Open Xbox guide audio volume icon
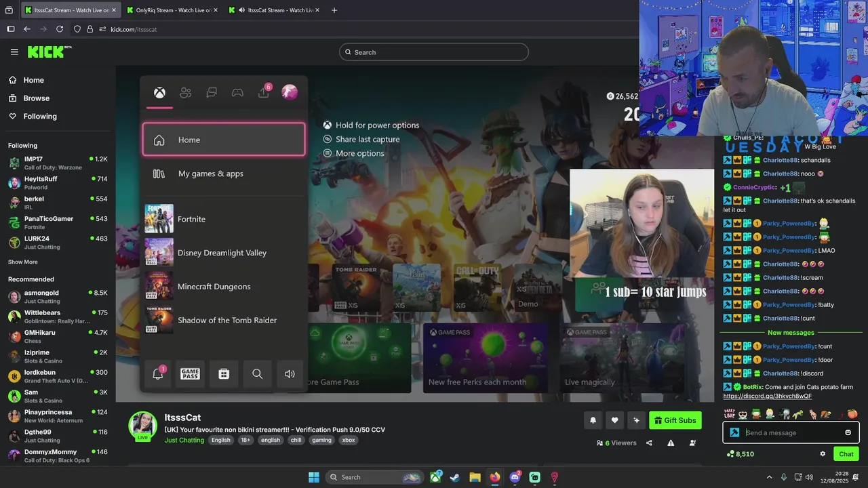The height and width of the screenshot is (488, 868). pyautogui.click(x=290, y=373)
